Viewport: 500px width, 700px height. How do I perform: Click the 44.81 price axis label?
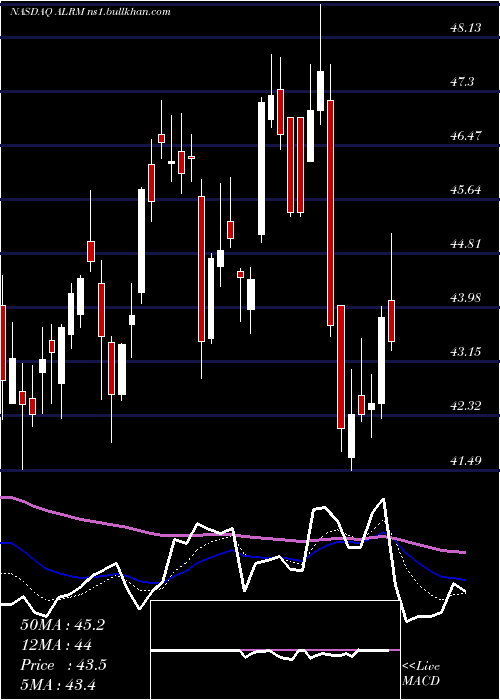465,244
